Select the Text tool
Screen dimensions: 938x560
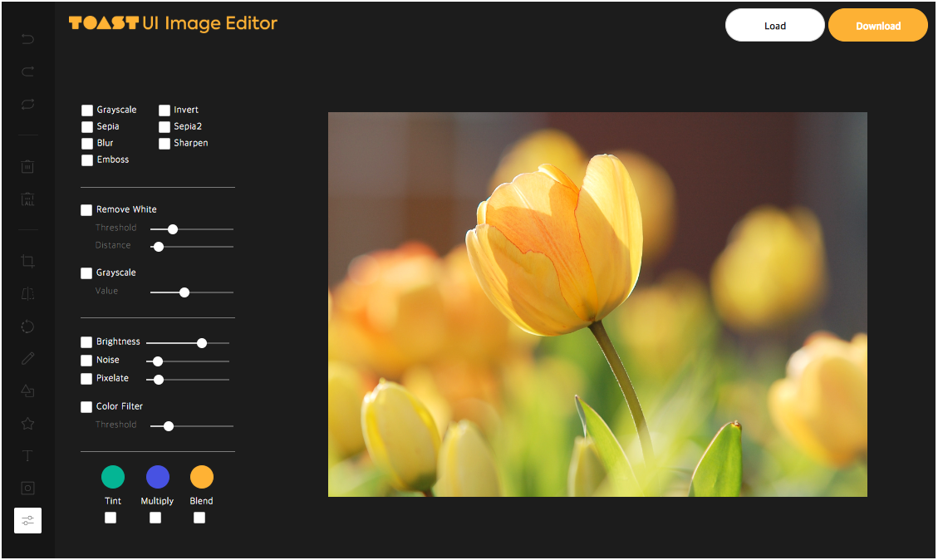pyautogui.click(x=27, y=455)
